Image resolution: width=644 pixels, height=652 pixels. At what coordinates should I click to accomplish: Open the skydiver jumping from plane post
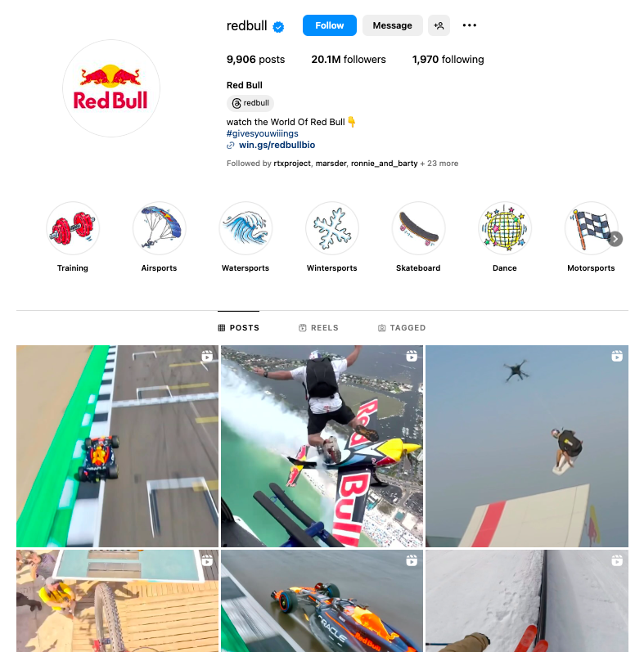(x=322, y=446)
